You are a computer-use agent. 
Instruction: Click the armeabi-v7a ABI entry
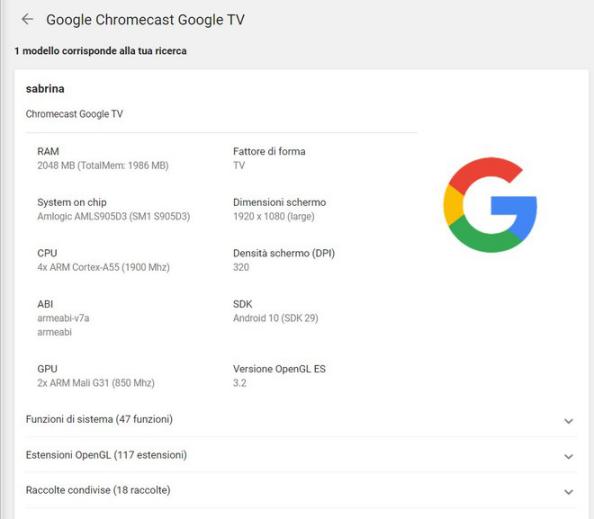(x=63, y=318)
